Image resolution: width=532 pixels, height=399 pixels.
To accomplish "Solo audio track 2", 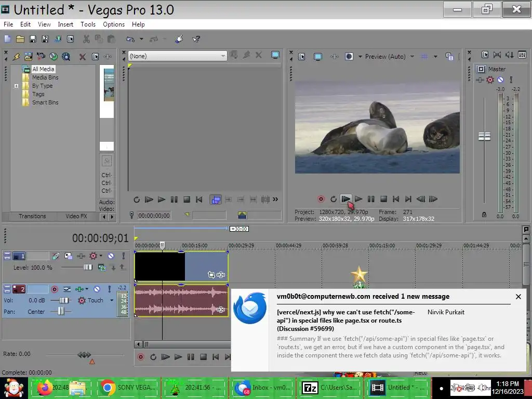I will (109, 289).
